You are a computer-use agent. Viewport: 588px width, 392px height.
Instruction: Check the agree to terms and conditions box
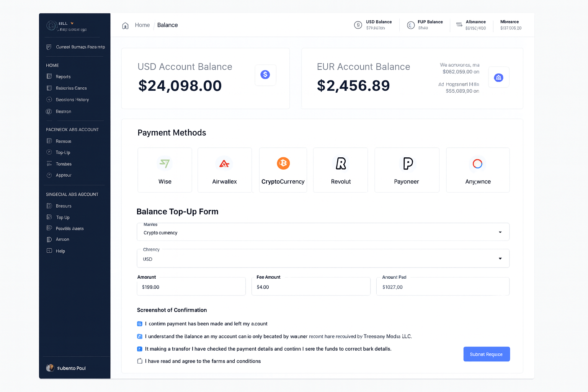coord(140,361)
